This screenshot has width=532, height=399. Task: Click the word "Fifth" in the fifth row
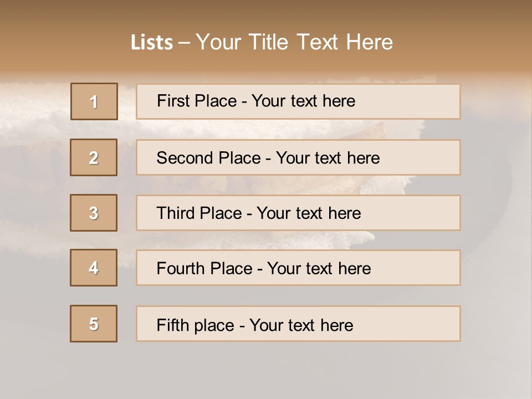(x=172, y=325)
